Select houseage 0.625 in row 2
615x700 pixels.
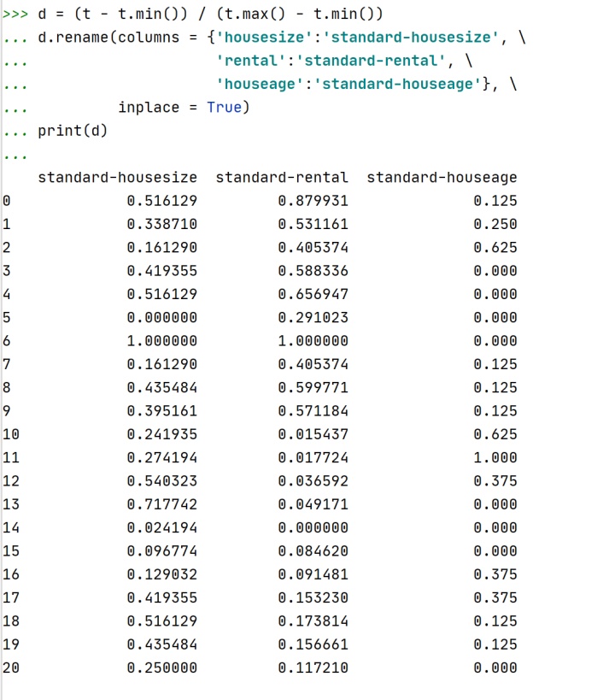tap(495, 247)
